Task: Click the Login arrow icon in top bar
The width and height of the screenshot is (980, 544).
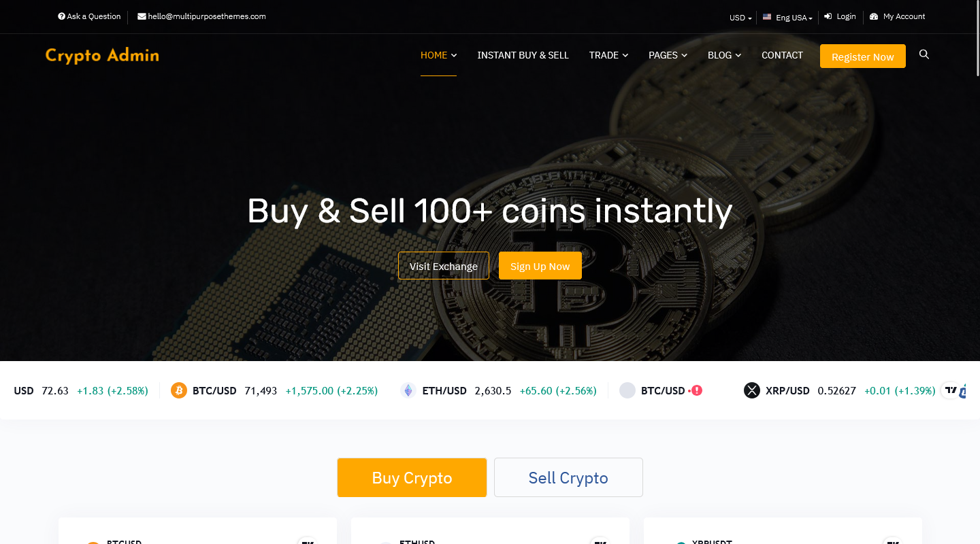Action: coord(828,16)
